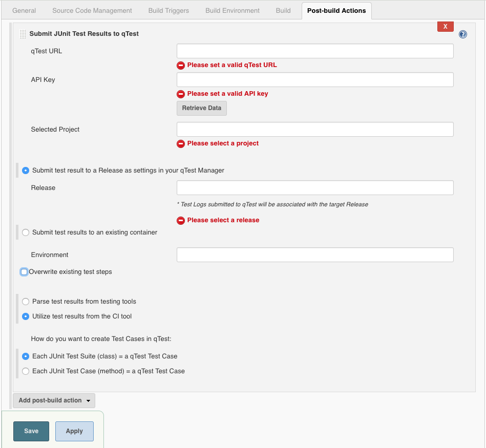Save the job configuration
This screenshot has width=486, height=448.
(31, 431)
